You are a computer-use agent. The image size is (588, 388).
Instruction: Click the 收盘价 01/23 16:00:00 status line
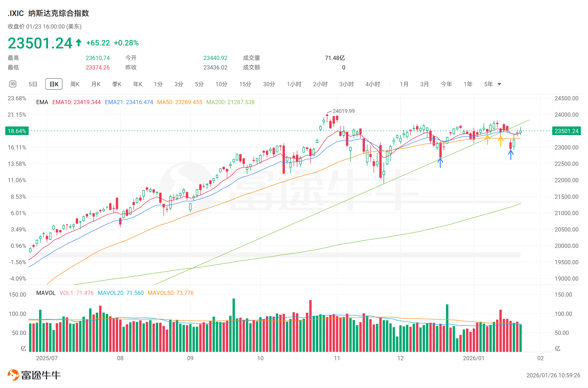45,26
